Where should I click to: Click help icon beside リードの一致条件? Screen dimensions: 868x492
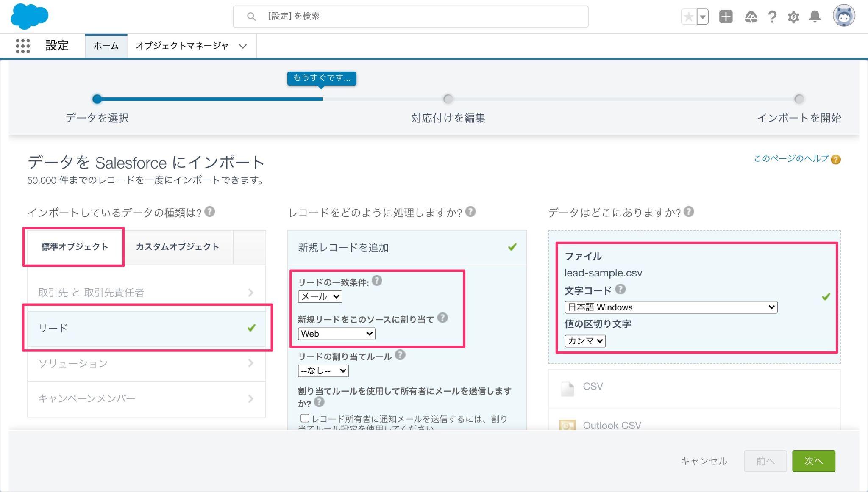[x=377, y=281]
